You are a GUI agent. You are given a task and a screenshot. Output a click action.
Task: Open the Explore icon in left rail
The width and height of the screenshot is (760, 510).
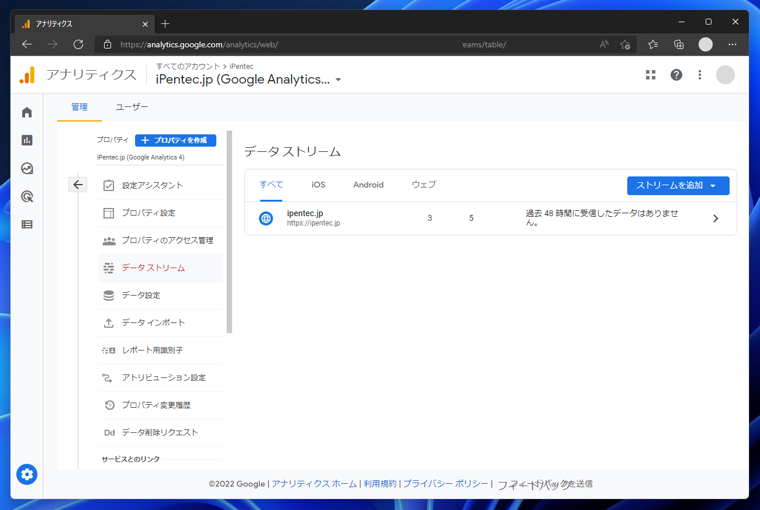(x=27, y=168)
